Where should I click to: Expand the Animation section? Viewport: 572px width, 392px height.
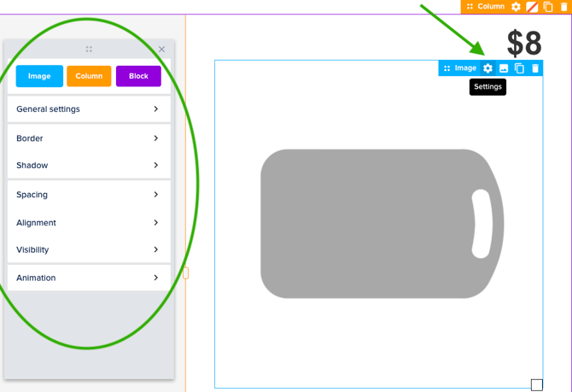(89, 278)
